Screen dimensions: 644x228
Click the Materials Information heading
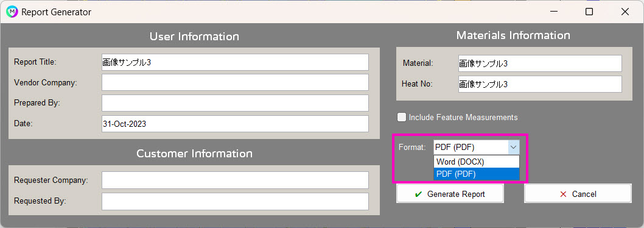(x=513, y=35)
